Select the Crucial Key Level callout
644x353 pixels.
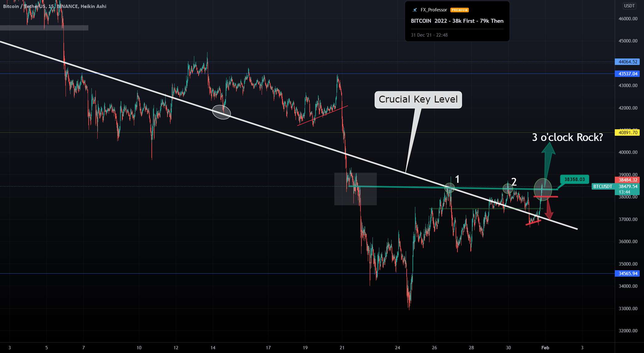pos(418,99)
